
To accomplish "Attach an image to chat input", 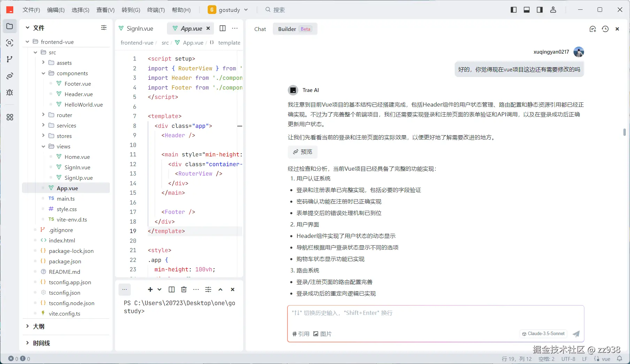I will point(322,334).
